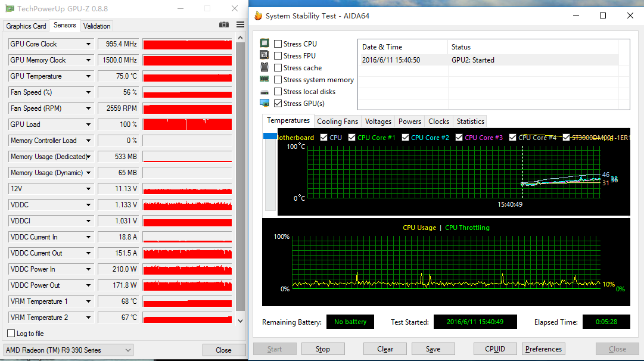This screenshot has height=361, width=644.
Task: Open the GPU-Z hamburger menu
Action: pyautogui.click(x=240, y=24)
